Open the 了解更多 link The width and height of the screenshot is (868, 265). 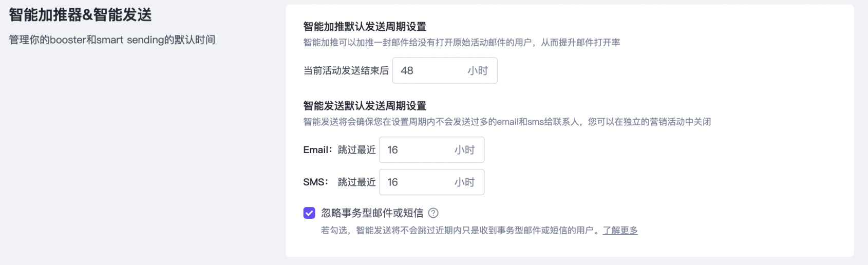620,231
